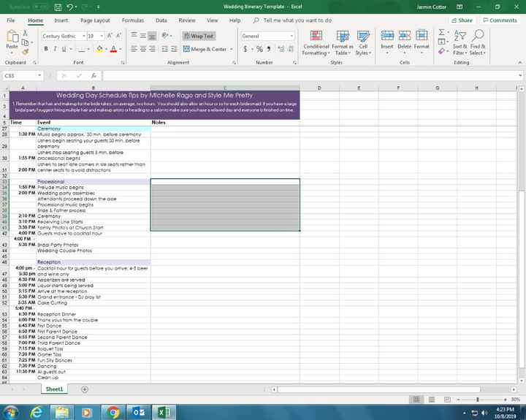Click the Share button
The height and width of the screenshot is (420, 526).
coord(462,20)
